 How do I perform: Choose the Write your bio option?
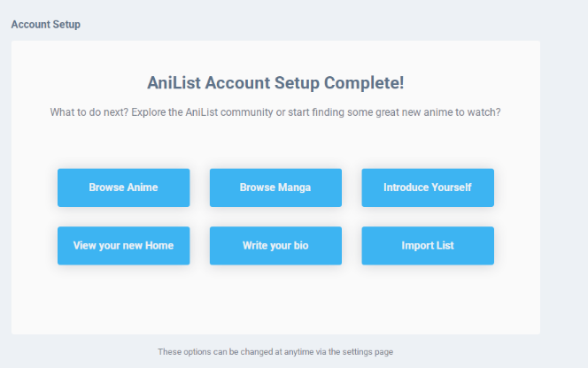pyautogui.click(x=275, y=245)
